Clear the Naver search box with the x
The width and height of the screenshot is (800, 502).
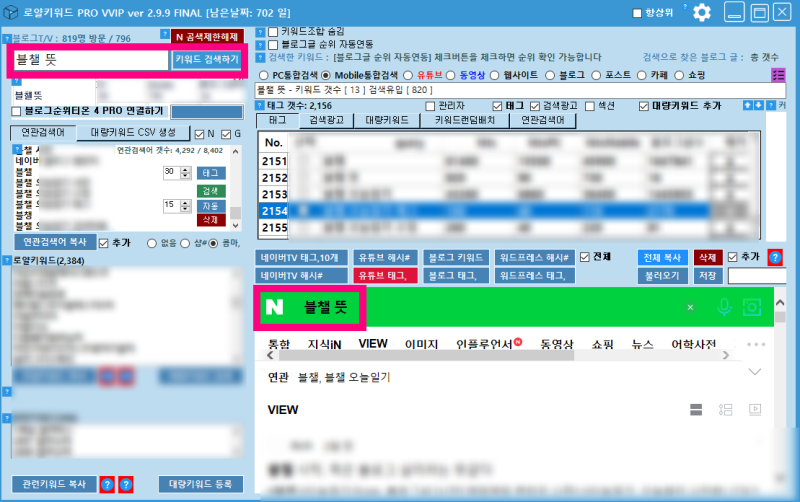pos(690,307)
